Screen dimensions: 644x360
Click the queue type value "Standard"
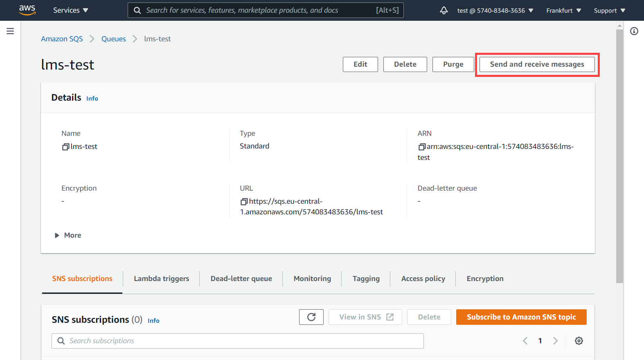(254, 146)
